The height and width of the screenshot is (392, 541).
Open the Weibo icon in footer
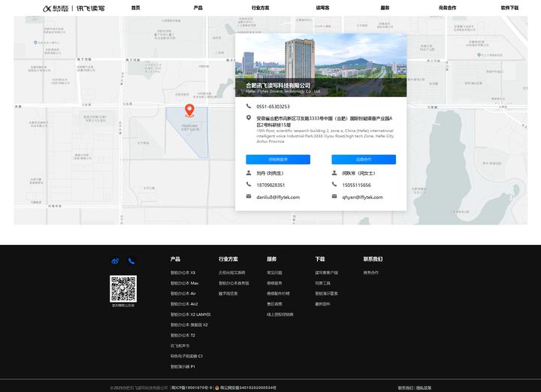pyautogui.click(x=115, y=261)
